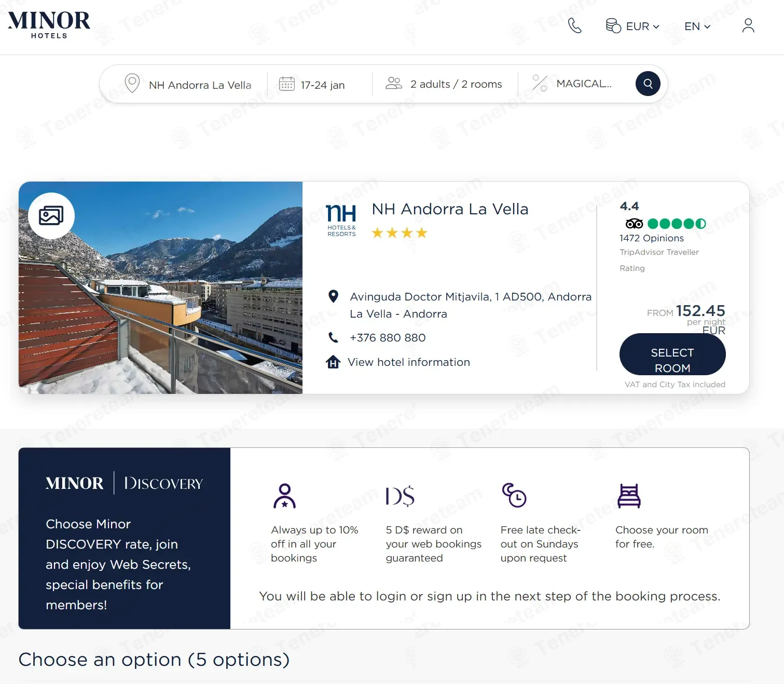Click the bed room choice icon
The image size is (784, 684).
[629, 496]
